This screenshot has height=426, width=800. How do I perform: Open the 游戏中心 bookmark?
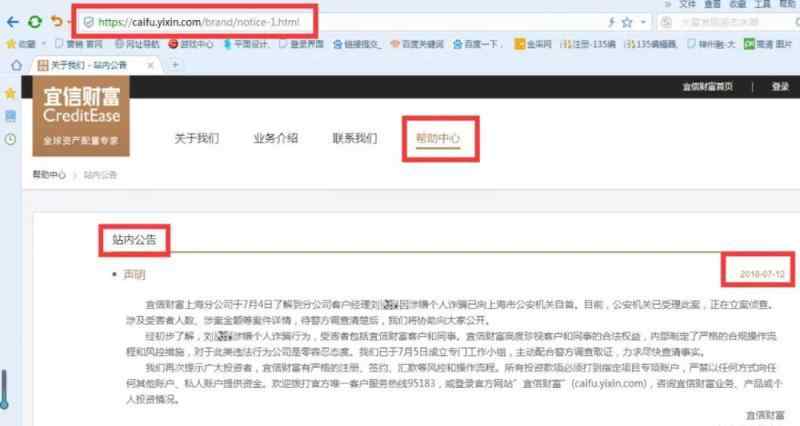[191, 44]
